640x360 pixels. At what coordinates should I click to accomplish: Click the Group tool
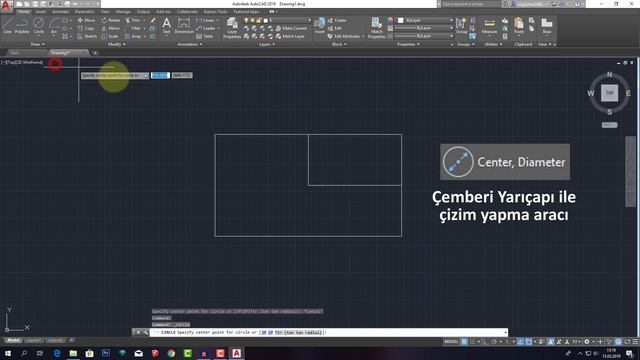[x=462, y=25]
